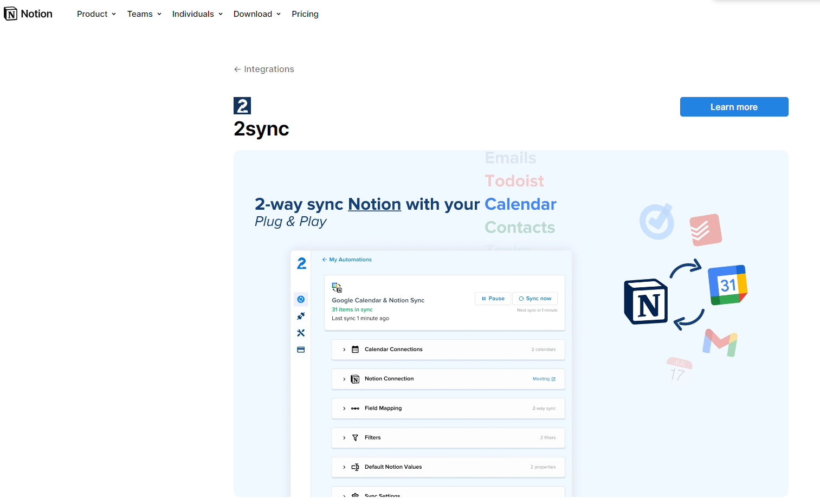
Task: Click the red Todoist icon
Action: click(706, 230)
